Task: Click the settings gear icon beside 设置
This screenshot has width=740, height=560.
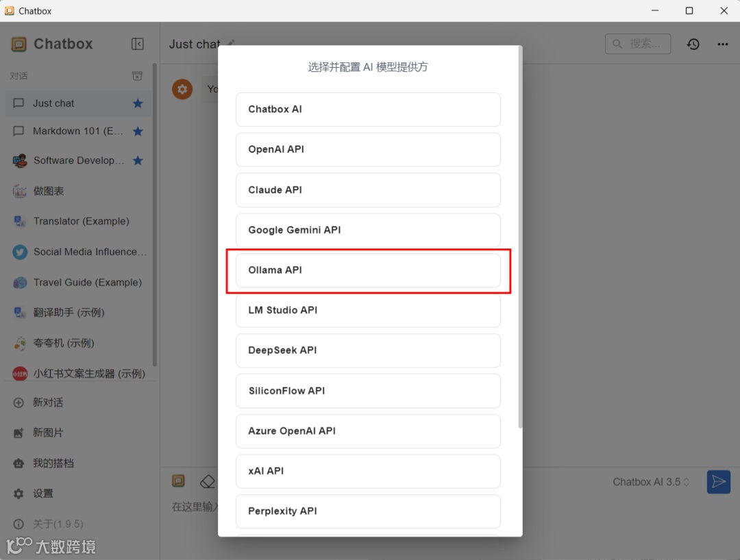Action: click(18, 494)
